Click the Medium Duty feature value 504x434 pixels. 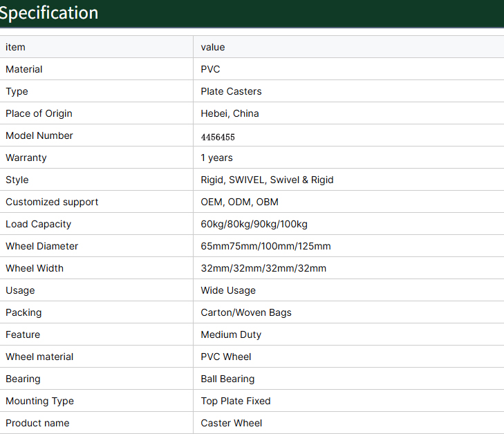[231, 334]
